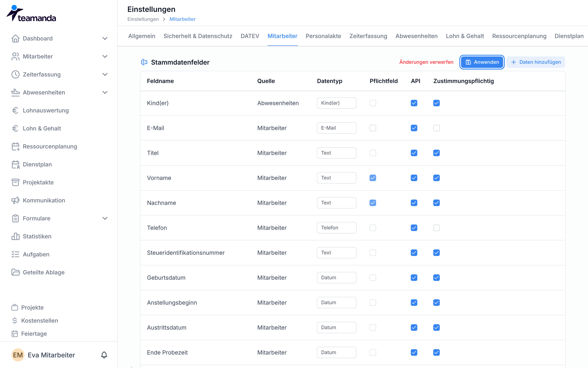
Task: Click the teamanda logo
Action: point(31,14)
